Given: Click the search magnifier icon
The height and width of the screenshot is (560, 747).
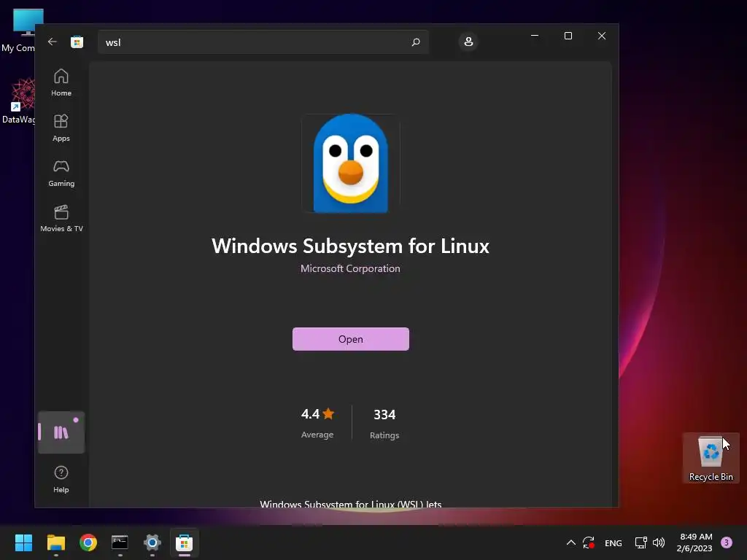Looking at the screenshot, I should point(415,42).
